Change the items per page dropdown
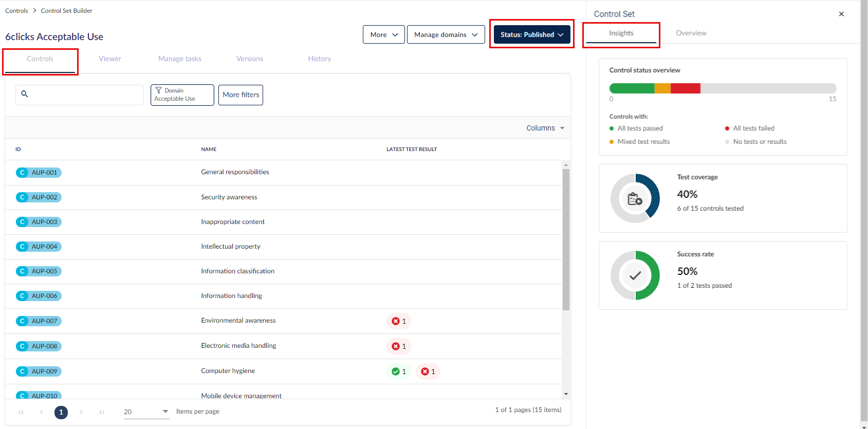 (x=146, y=412)
